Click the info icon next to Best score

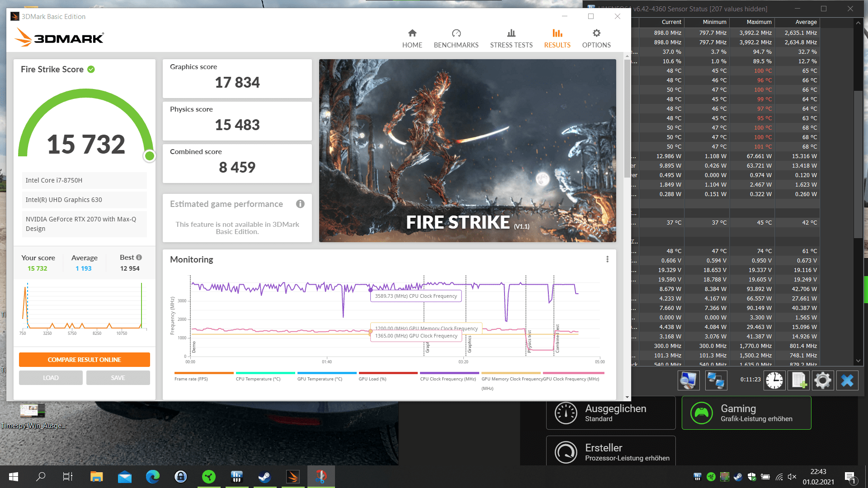point(139,257)
